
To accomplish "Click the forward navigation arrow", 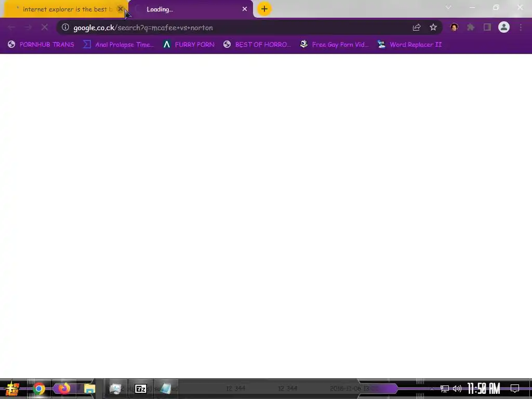I will click(28, 28).
